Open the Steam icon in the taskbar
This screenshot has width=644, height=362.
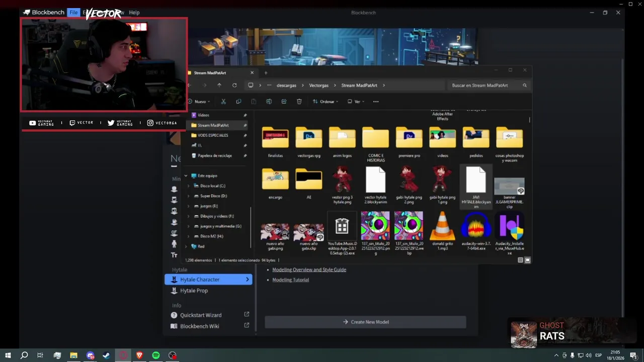(x=106, y=355)
